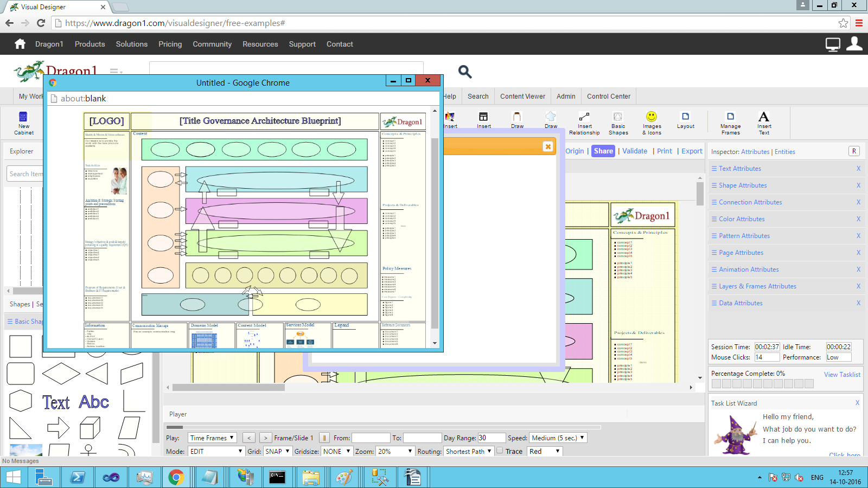Pause playback with the || button

pos(324,438)
